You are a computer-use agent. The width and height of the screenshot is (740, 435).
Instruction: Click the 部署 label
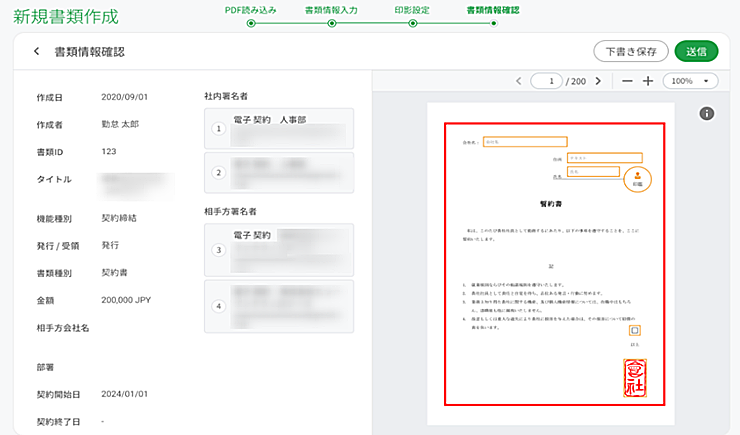pos(45,367)
